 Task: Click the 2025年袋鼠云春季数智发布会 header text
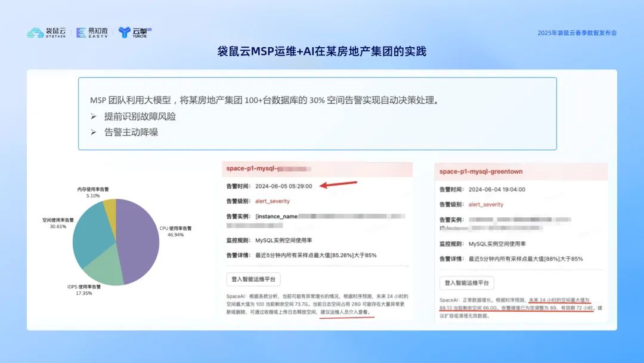577,33
